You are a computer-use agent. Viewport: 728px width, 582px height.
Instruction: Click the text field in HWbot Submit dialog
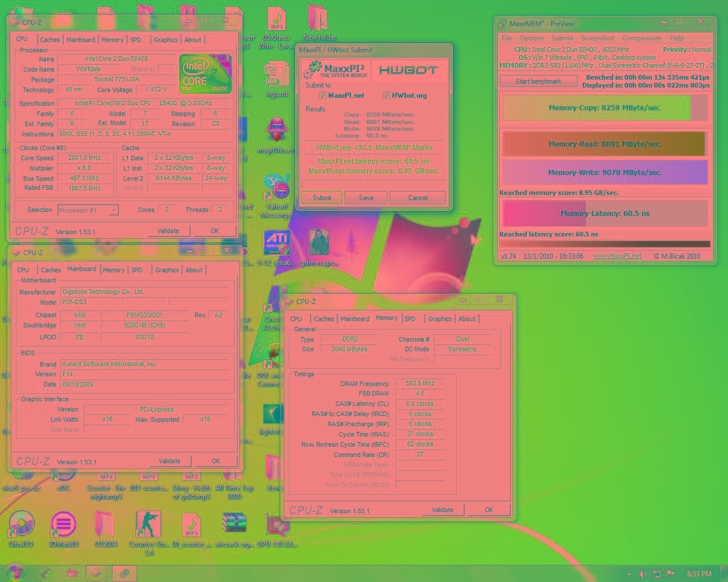375,184
